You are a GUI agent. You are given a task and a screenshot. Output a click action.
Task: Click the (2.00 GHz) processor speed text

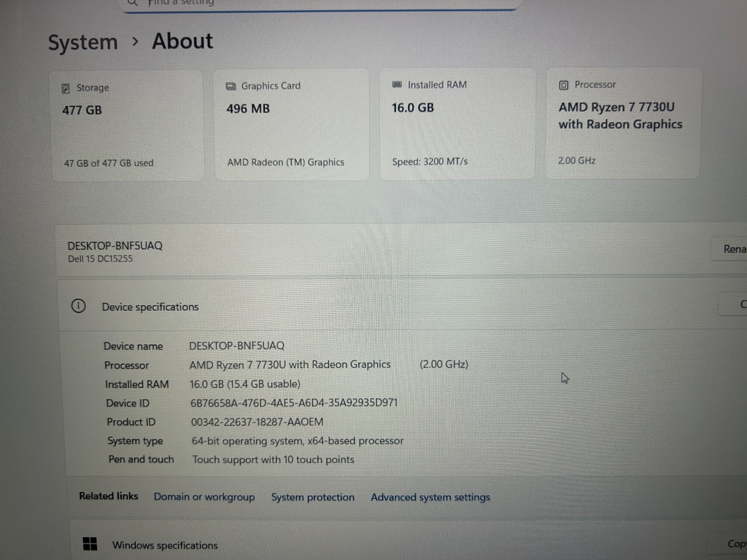click(x=444, y=364)
